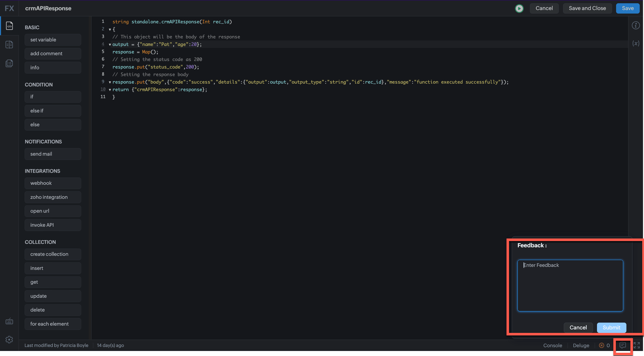644x356 pixels.
Task: Open the variables (x) panel icon
Action: point(636,43)
